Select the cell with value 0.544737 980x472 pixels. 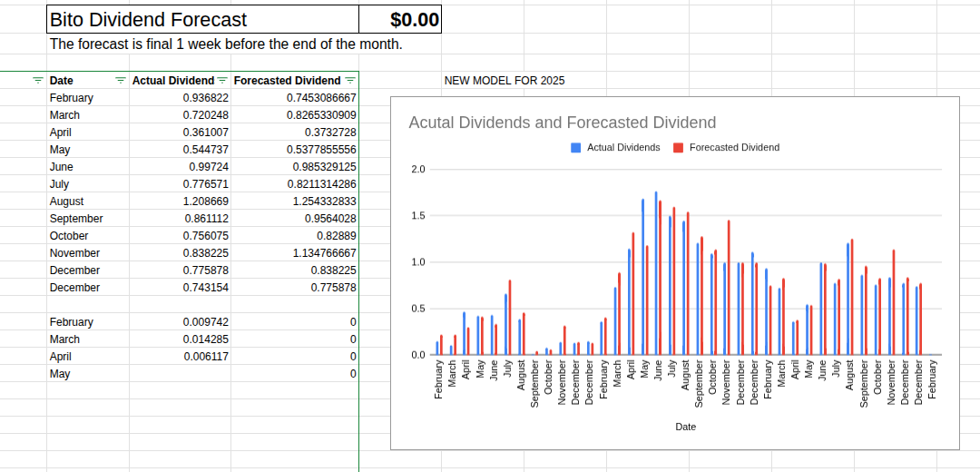point(180,150)
